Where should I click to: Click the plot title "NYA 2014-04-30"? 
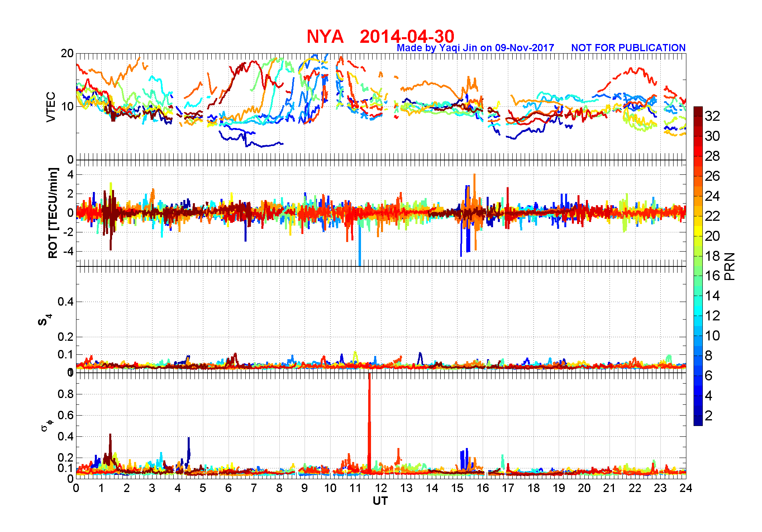click(x=380, y=36)
